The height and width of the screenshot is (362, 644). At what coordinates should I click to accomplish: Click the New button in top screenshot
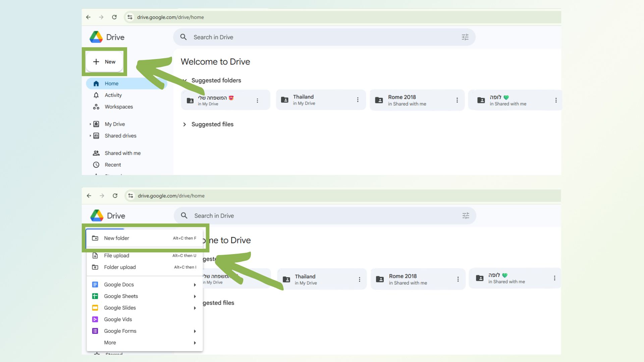[104, 62]
